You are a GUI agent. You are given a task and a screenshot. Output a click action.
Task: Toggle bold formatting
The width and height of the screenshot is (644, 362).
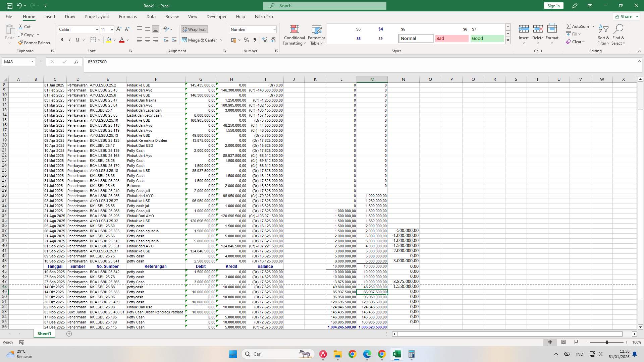tap(62, 40)
